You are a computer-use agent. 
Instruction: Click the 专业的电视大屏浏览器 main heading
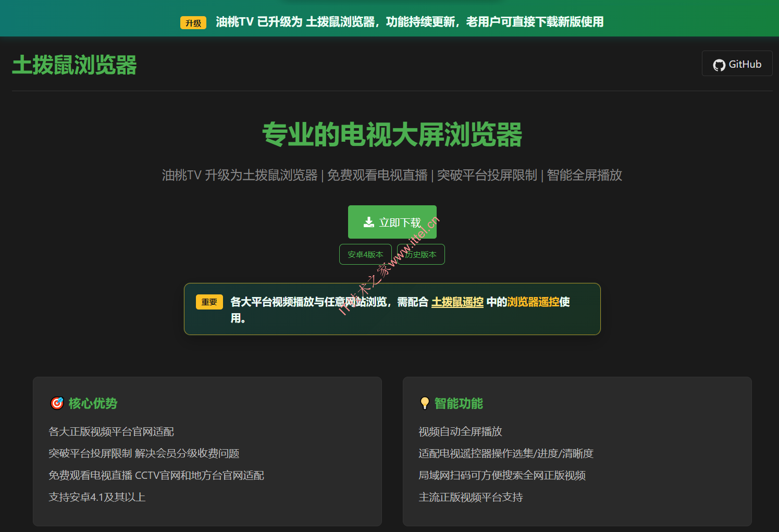coord(392,134)
